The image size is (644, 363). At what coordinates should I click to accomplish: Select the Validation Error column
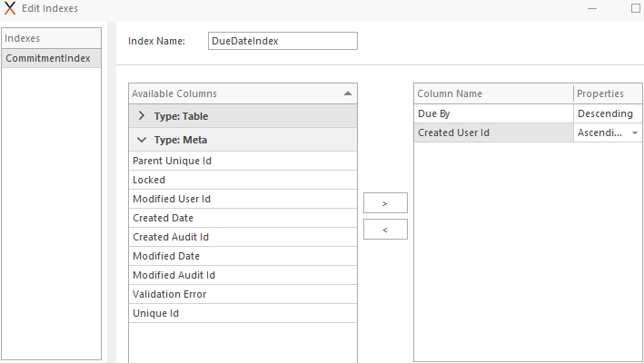(x=243, y=295)
